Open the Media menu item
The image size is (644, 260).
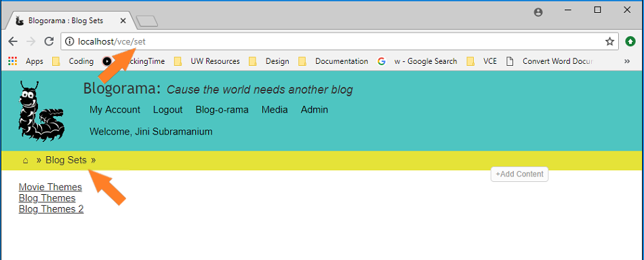pyautogui.click(x=275, y=110)
